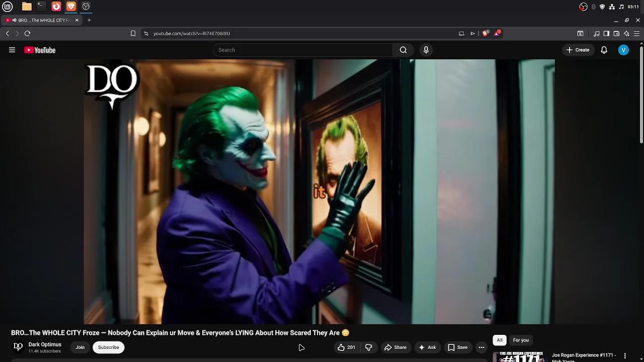This screenshot has width=644, height=362.
Task: Bookmark this page
Action: point(133,33)
